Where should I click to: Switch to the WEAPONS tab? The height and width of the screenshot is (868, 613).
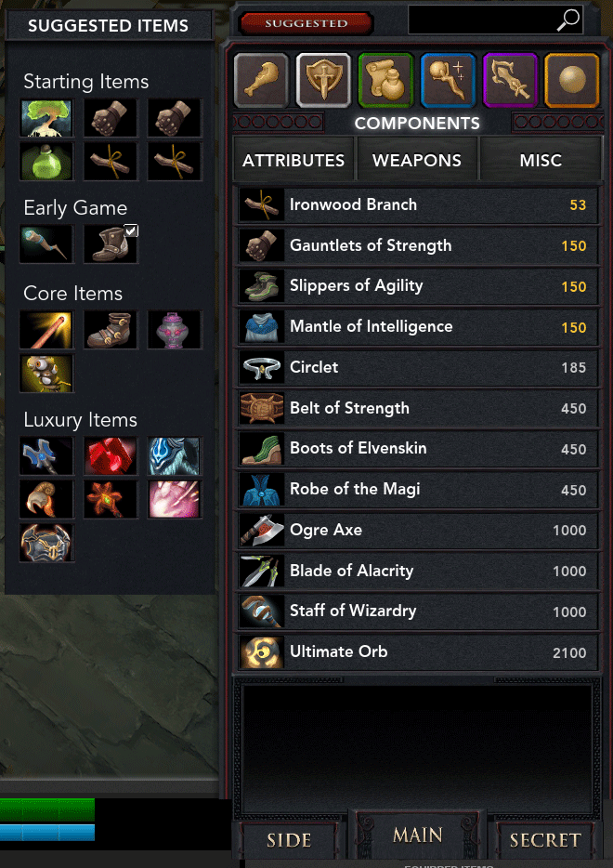[417, 161]
